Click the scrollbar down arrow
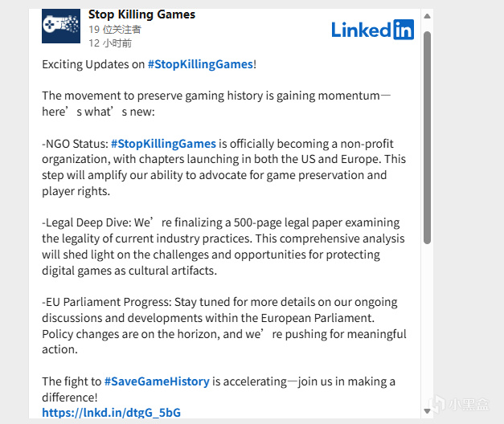Screen dimensions: 504x424 (428, 413)
